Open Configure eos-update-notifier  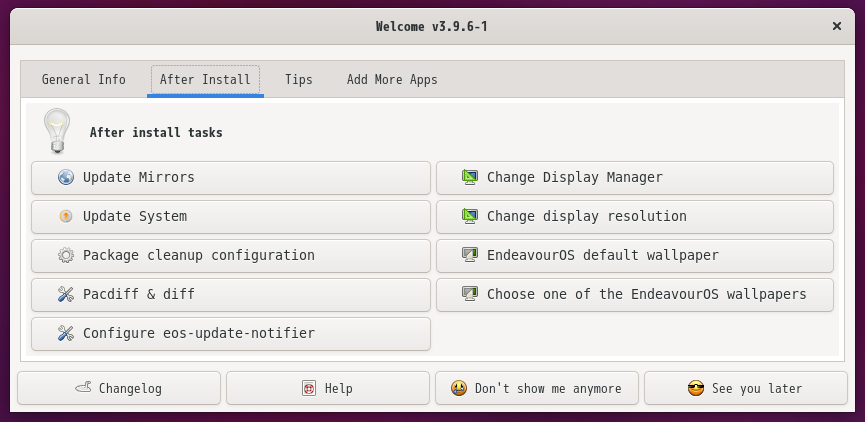click(x=231, y=334)
